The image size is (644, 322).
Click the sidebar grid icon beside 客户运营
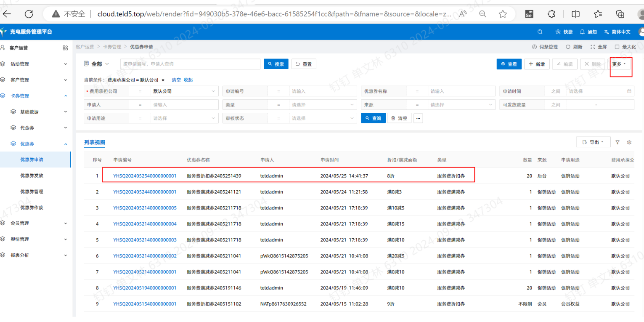(x=65, y=48)
